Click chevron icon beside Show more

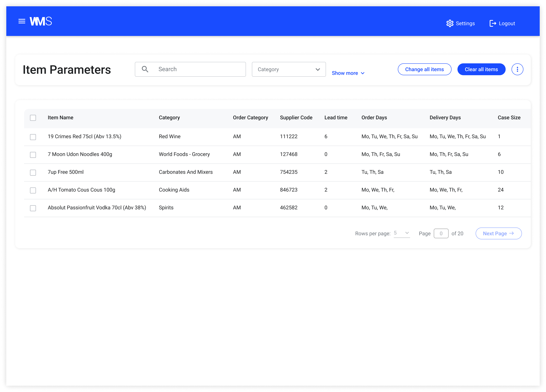tap(363, 73)
